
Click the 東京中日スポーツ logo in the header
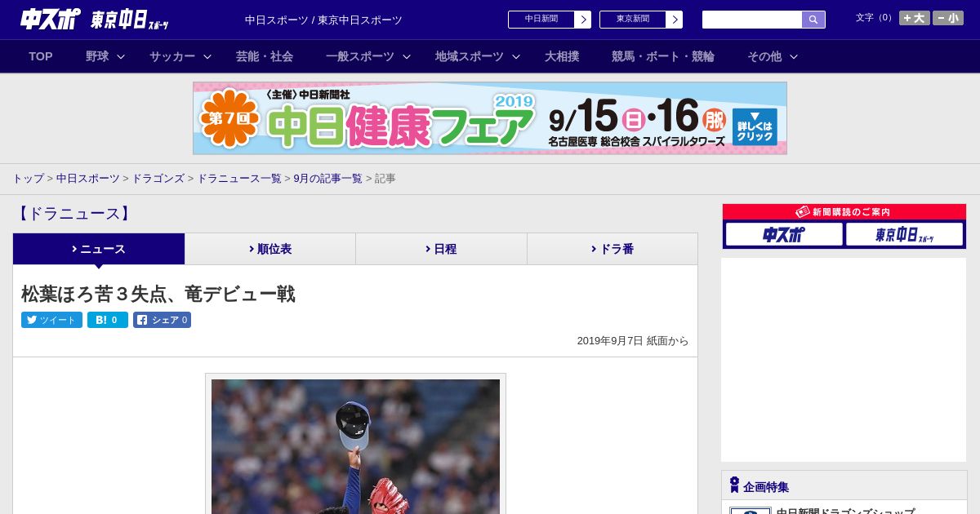pos(129,20)
